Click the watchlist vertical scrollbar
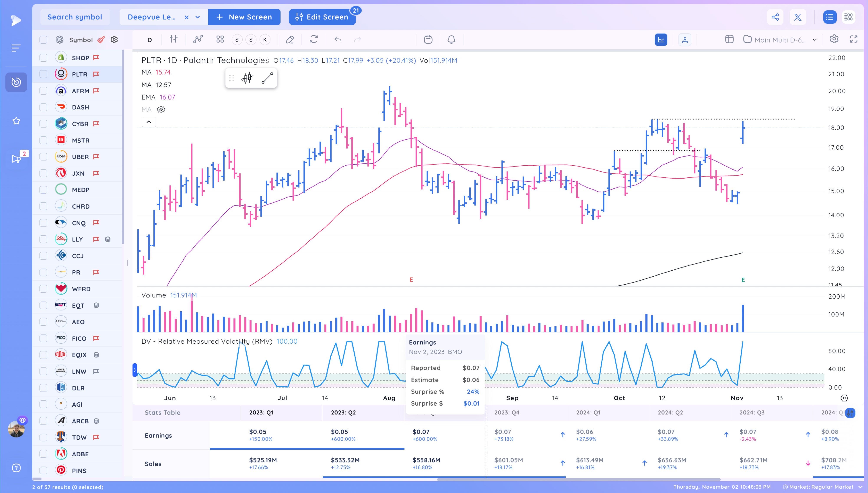This screenshot has height=493, width=868. point(123,147)
